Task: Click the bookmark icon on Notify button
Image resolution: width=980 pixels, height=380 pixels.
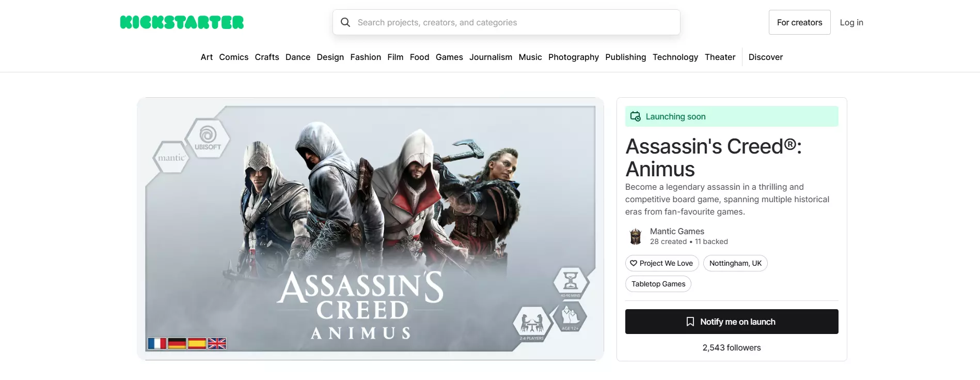Action: (690, 322)
